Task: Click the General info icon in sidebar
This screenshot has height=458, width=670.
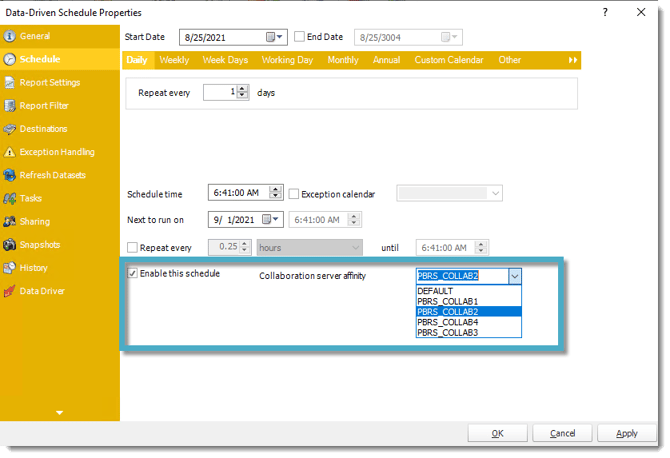Action: point(9,36)
